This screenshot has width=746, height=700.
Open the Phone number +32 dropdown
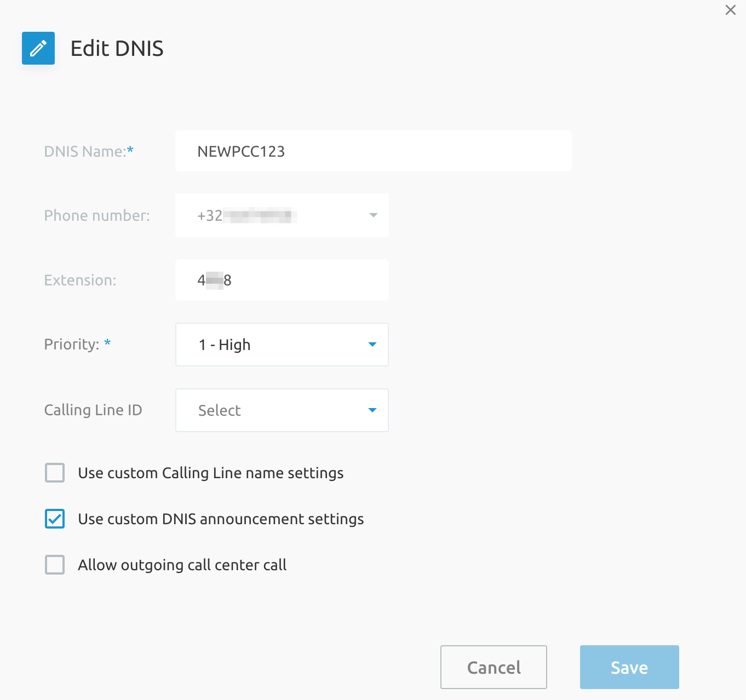(x=274, y=215)
